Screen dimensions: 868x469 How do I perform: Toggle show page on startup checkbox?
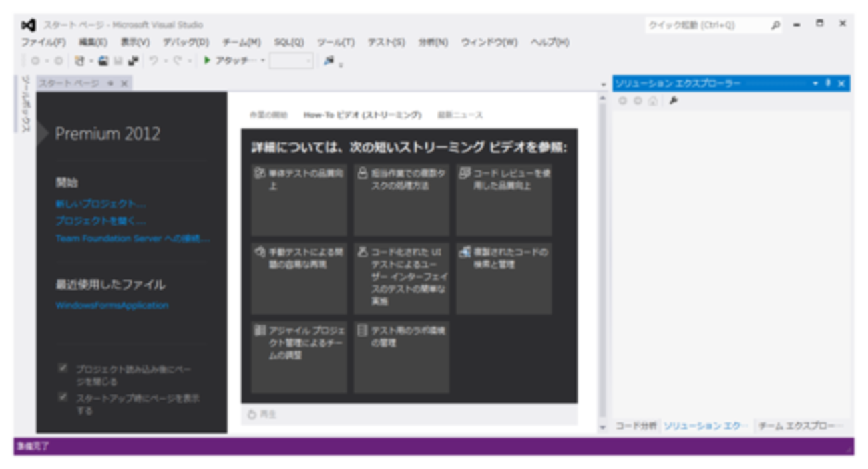click(x=63, y=397)
